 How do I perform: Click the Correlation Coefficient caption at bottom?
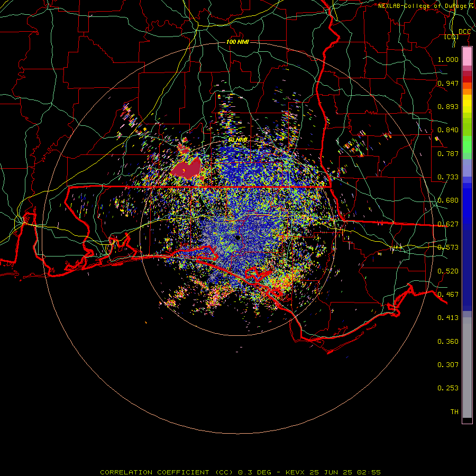coord(240,472)
